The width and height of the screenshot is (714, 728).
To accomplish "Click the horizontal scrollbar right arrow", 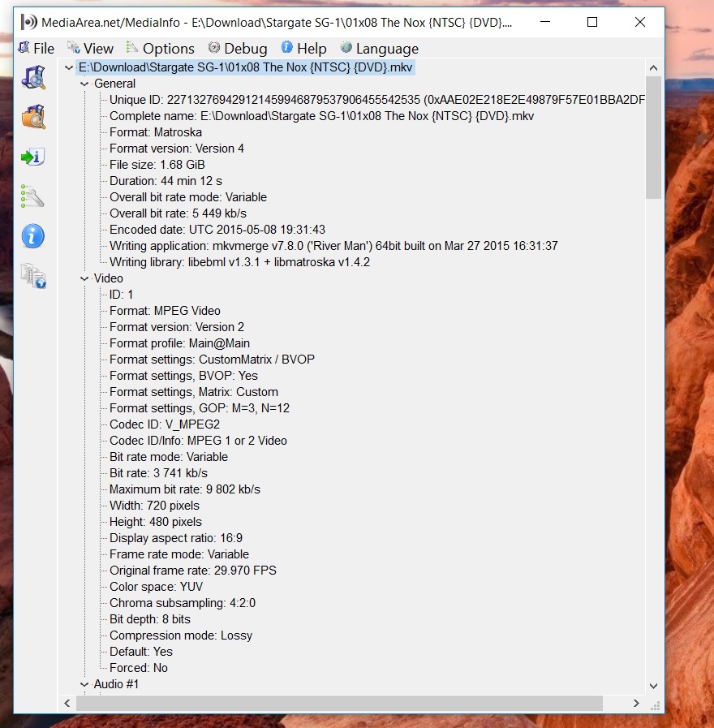I will click(636, 704).
